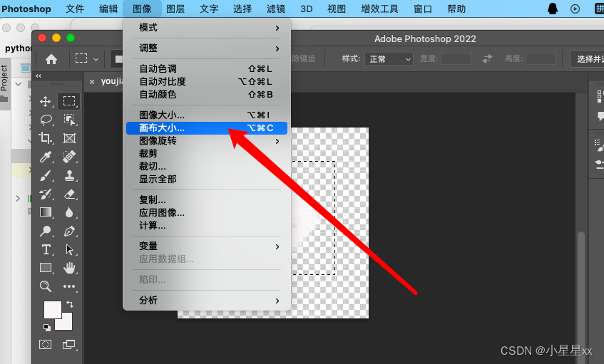Click the Home icon in options bar
This screenshot has width=604, height=364.
pyautogui.click(x=51, y=59)
